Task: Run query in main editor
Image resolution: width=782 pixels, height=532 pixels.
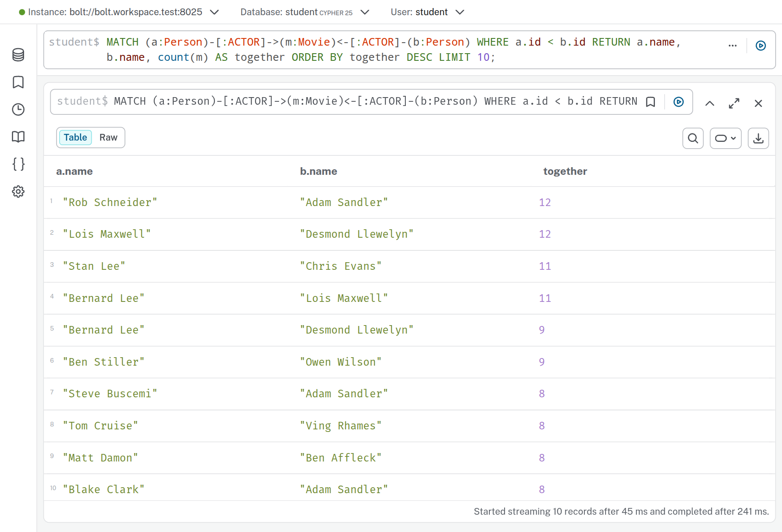Action: tap(761, 46)
